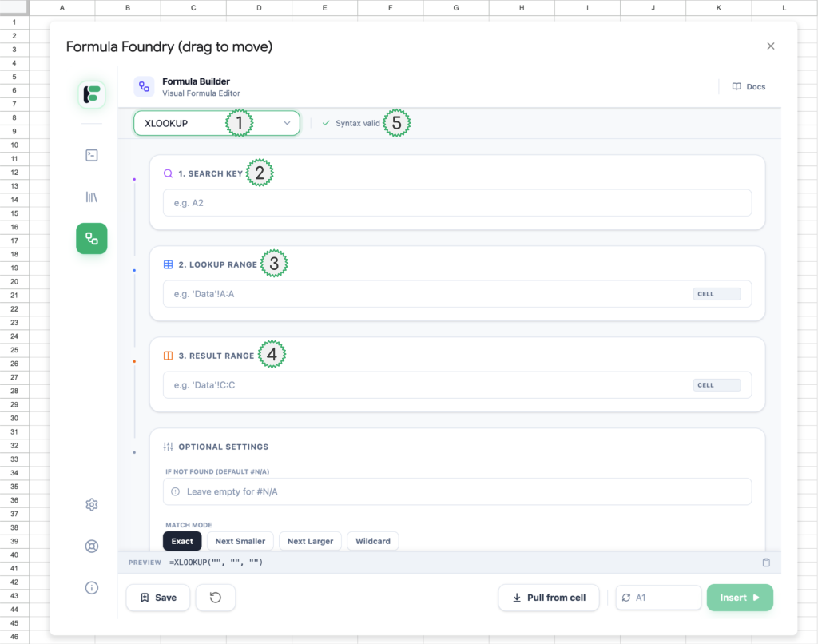818x644 pixels.
Task: Choose Next Smaller match mode
Action: (x=240, y=541)
